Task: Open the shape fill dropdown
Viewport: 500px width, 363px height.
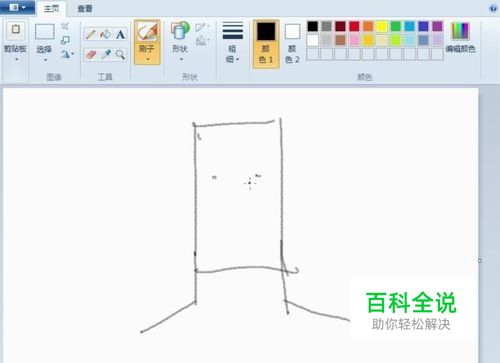Action: pos(202,41)
